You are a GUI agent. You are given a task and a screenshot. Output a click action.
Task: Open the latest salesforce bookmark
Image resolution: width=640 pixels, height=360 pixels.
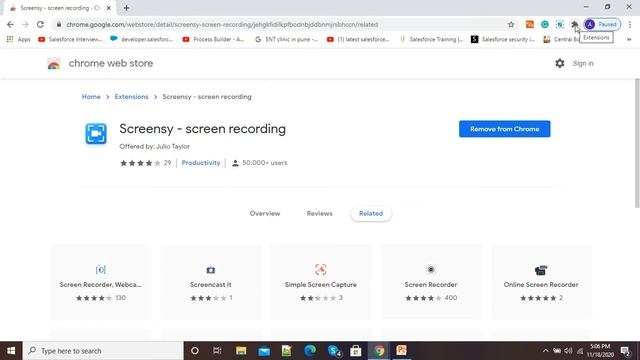(x=358, y=39)
